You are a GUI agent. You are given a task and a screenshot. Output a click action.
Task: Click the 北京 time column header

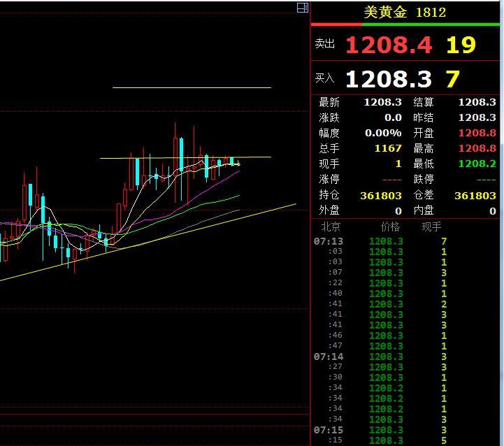(331, 226)
